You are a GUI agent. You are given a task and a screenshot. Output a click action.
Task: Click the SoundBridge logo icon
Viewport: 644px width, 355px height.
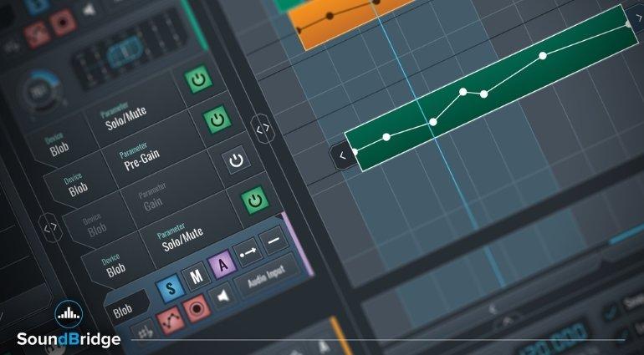coord(69,314)
